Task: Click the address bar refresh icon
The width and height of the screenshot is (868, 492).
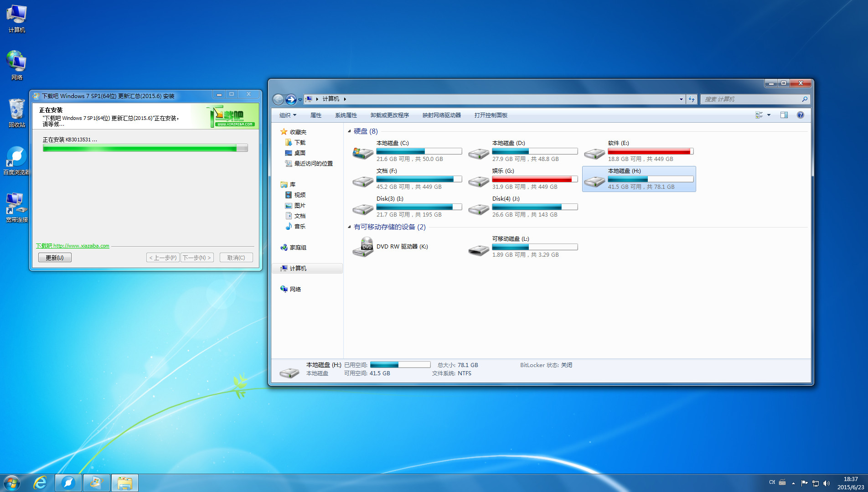Action: pyautogui.click(x=692, y=99)
